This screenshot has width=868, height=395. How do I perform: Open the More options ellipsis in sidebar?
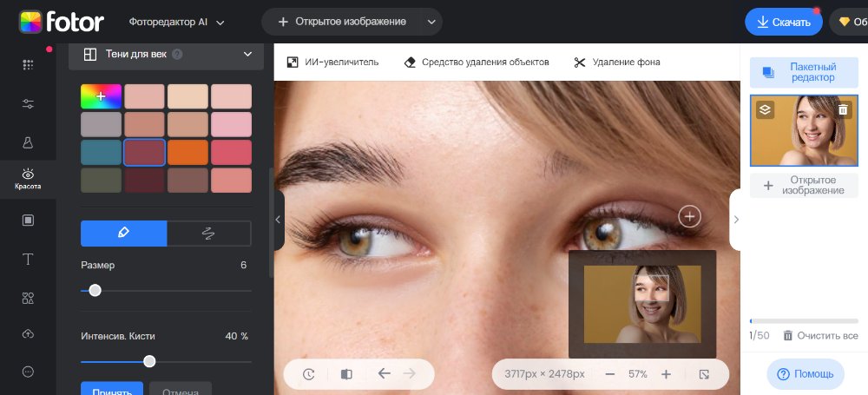coord(29,372)
